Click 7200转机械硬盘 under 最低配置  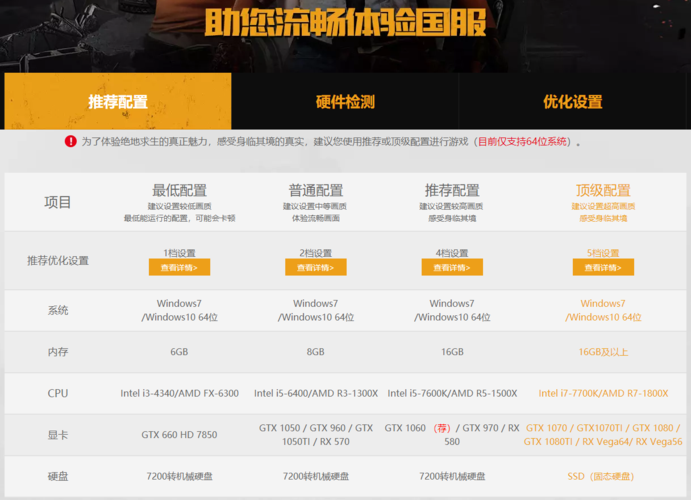click(x=179, y=476)
